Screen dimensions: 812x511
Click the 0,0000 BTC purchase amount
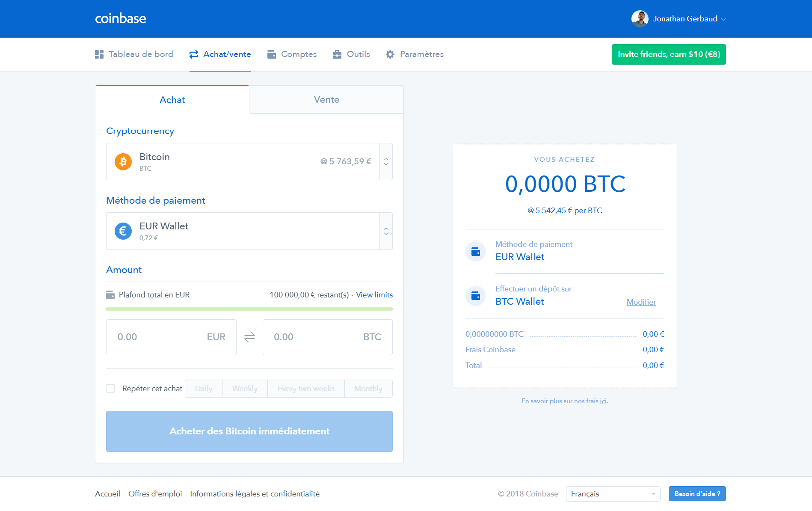565,184
